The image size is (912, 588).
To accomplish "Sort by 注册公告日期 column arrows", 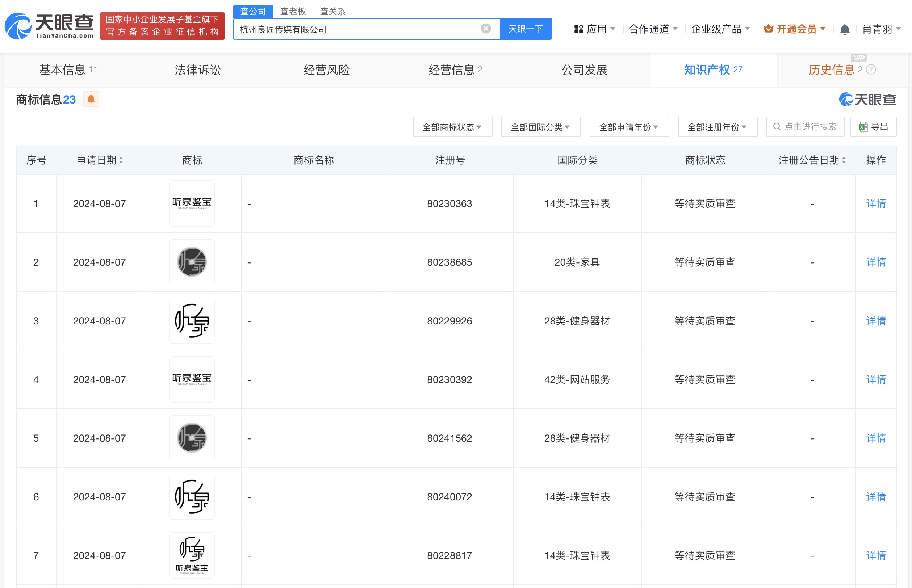I will point(844,160).
